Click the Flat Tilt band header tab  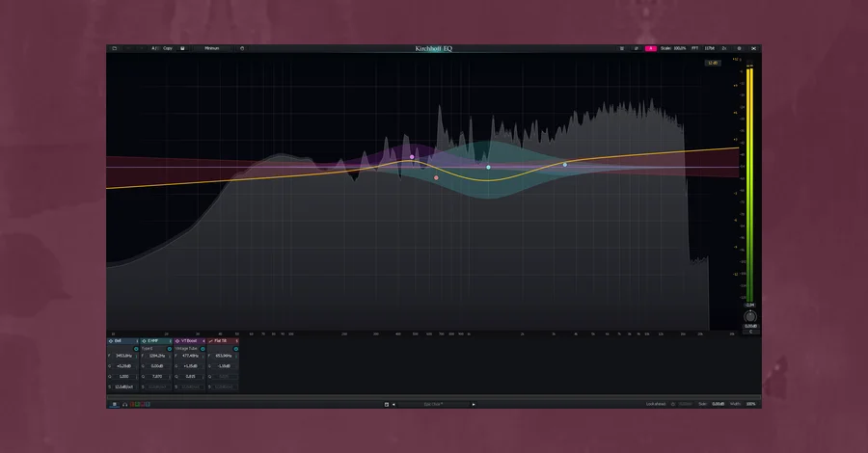(223, 341)
